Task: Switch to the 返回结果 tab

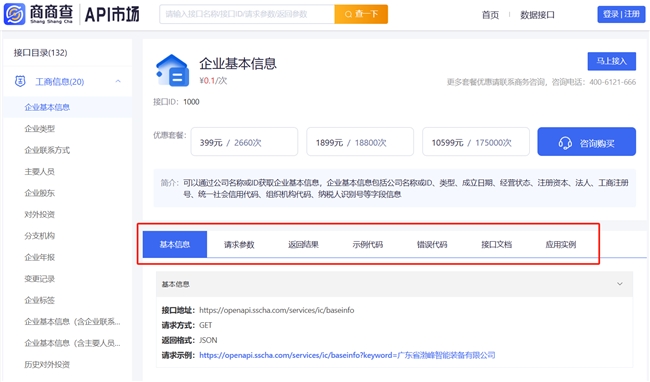Action: (x=303, y=244)
